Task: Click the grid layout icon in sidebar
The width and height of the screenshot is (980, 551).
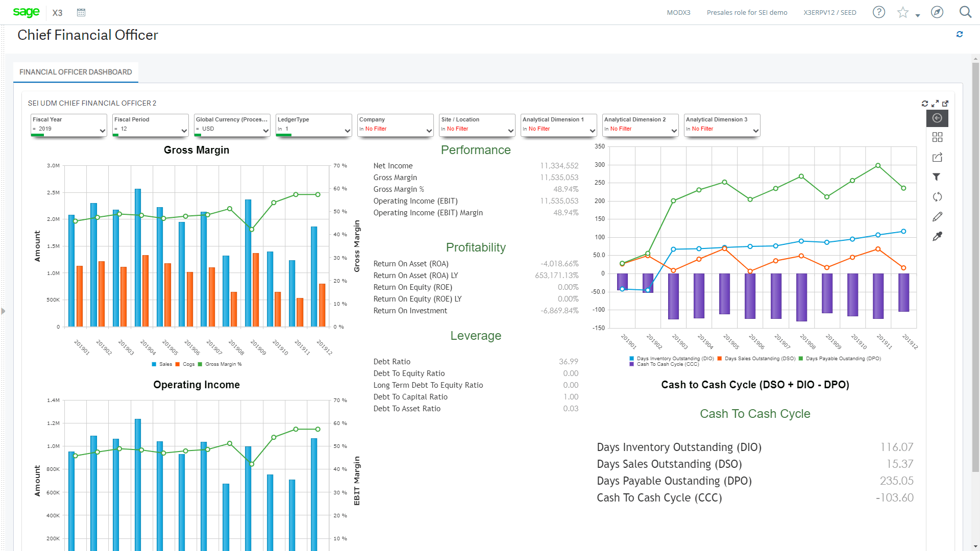Action: click(937, 137)
